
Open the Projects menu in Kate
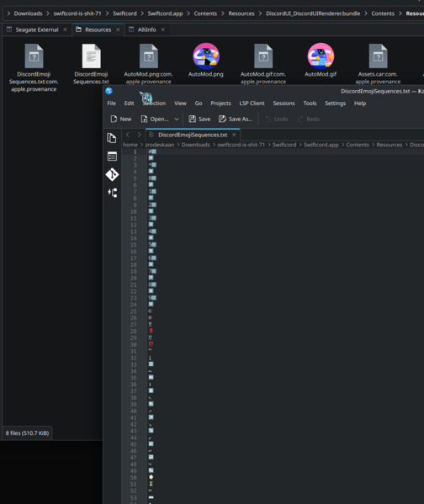coord(220,103)
